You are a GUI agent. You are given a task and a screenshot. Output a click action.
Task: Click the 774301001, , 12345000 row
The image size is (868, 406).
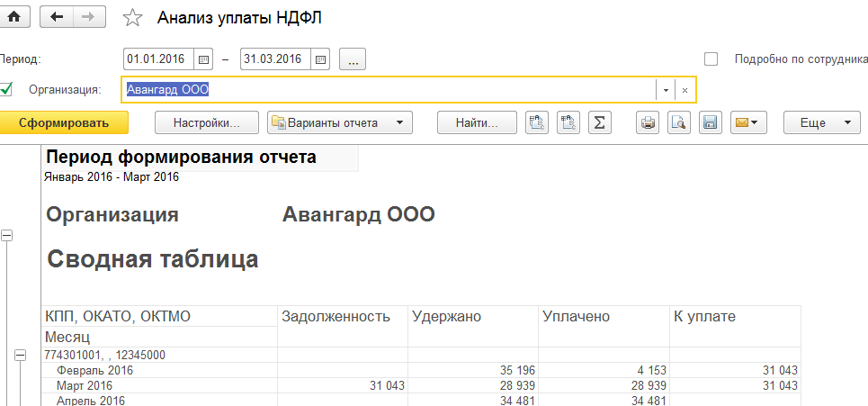159,356
